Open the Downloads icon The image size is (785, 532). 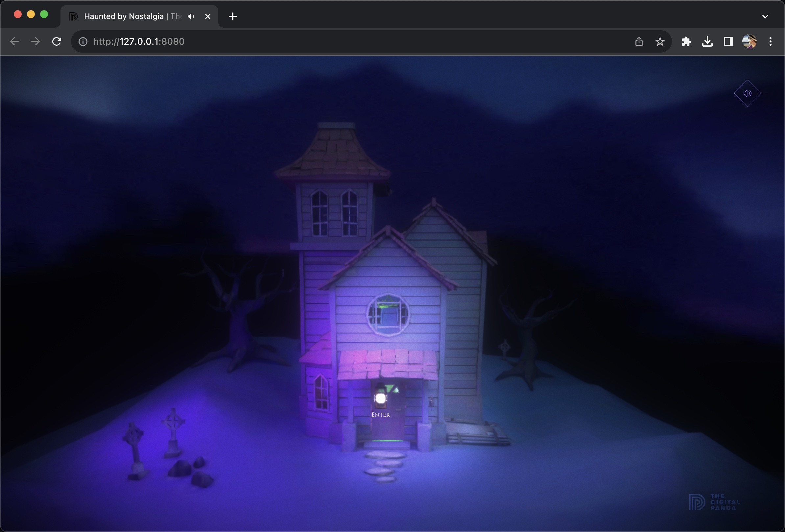707,41
